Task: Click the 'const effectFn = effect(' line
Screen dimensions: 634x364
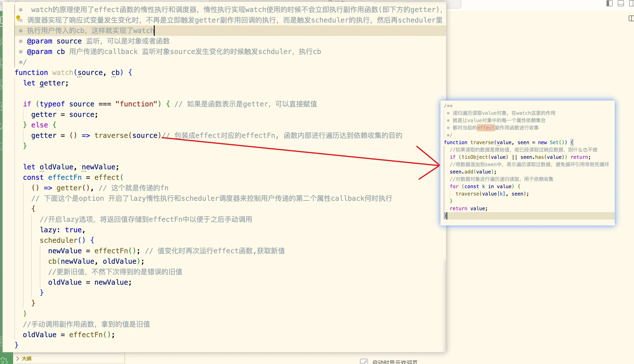Action: 73,177
